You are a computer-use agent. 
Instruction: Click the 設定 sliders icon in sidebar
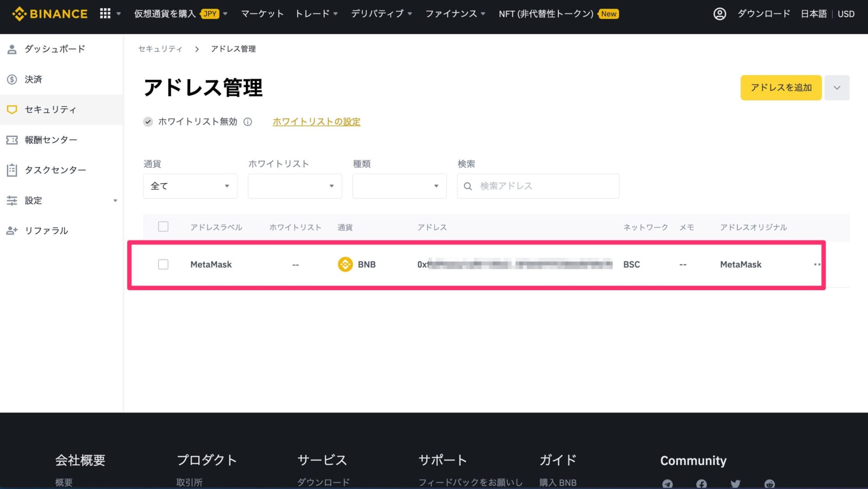(x=12, y=200)
